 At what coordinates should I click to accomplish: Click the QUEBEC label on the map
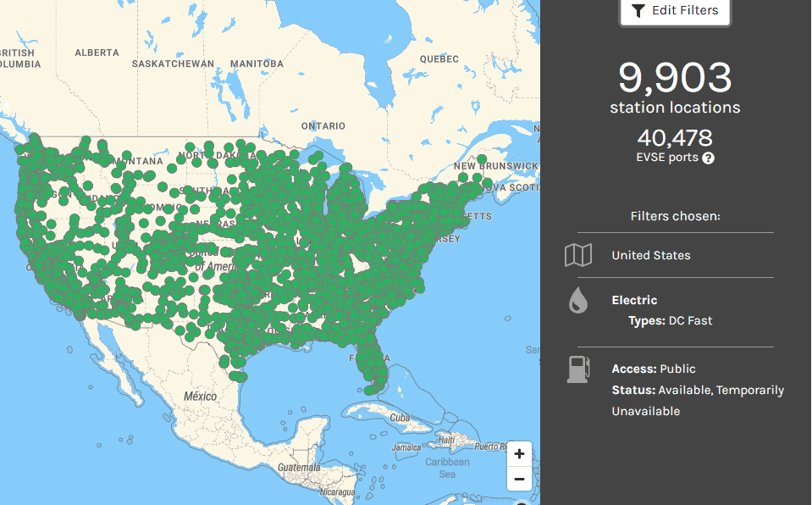[x=439, y=59]
